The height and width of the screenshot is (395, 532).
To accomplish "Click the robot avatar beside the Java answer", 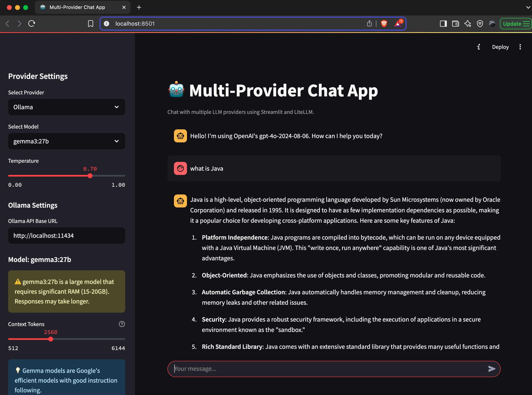I will click(180, 201).
